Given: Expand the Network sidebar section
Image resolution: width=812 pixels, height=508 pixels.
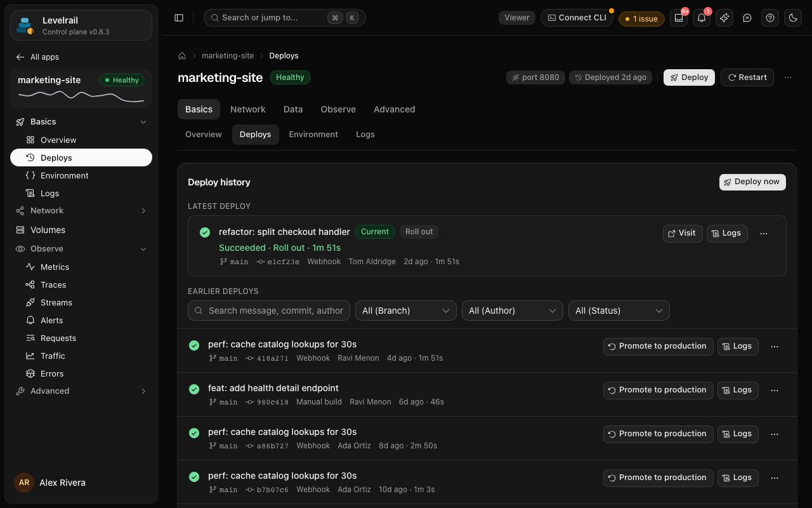Looking at the screenshot, I should pos(81,211).
